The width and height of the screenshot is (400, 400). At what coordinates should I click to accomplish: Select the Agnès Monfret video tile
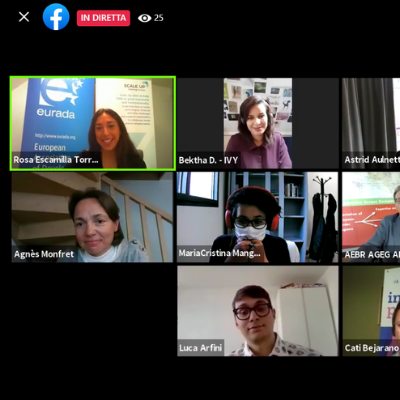(92, 217)
